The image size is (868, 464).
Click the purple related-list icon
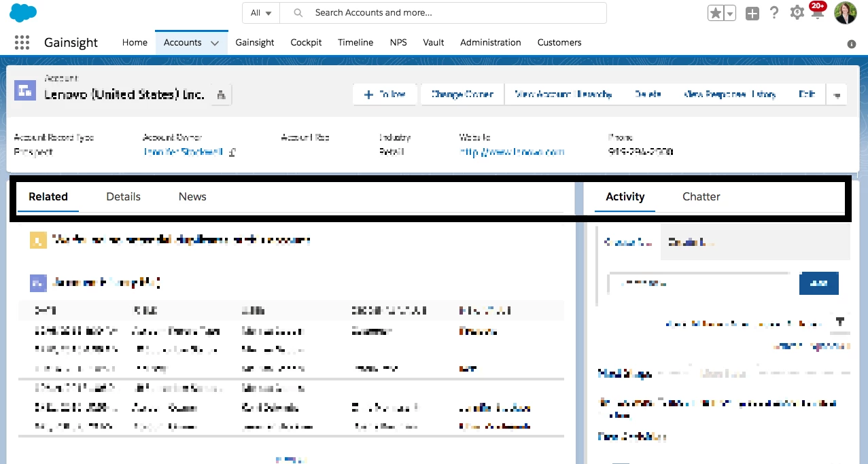(x=38, y=283)
